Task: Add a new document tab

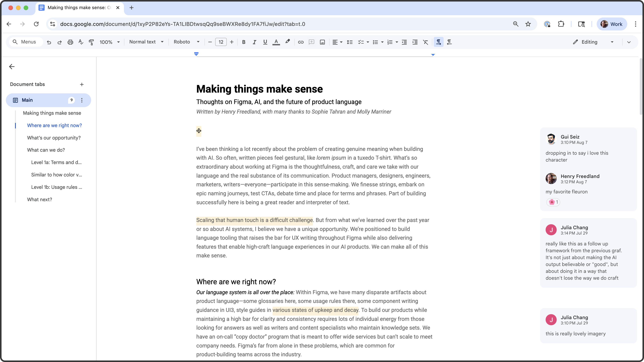Action: coord(81,84)
